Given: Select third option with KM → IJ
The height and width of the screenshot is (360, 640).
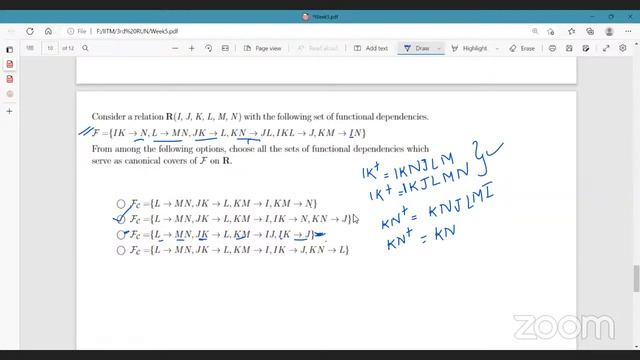Looking at the screenshot, I should click(121, 235).
